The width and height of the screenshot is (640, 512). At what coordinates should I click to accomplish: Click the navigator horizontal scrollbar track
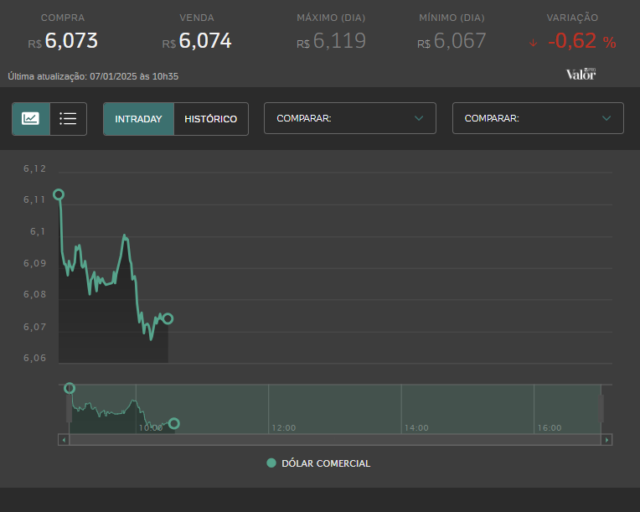(x=335, y=440)
